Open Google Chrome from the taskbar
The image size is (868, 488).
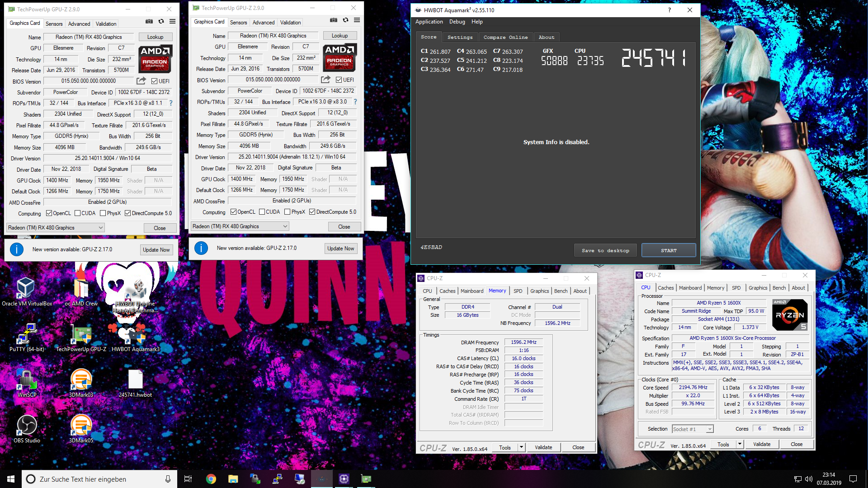(x=211, y=479)
